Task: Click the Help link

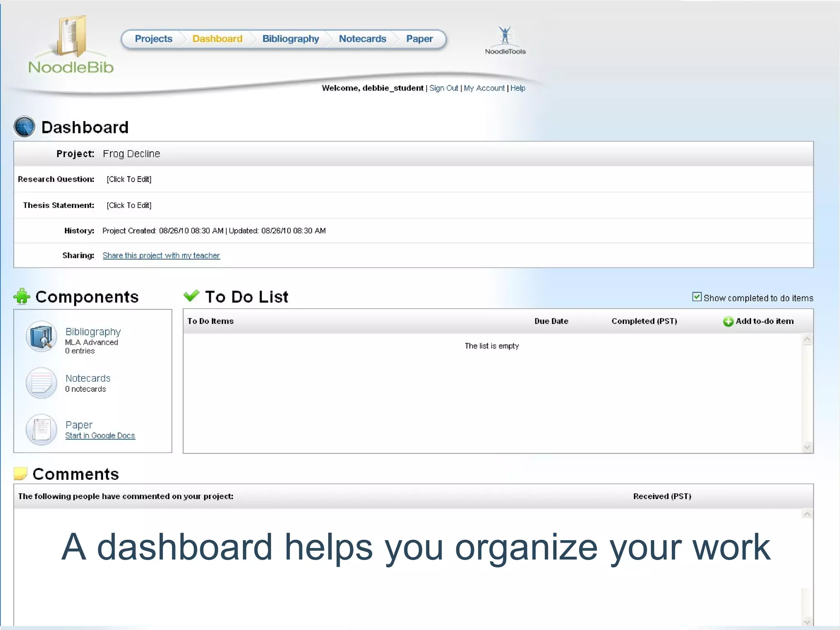Action: click(518, 88)
